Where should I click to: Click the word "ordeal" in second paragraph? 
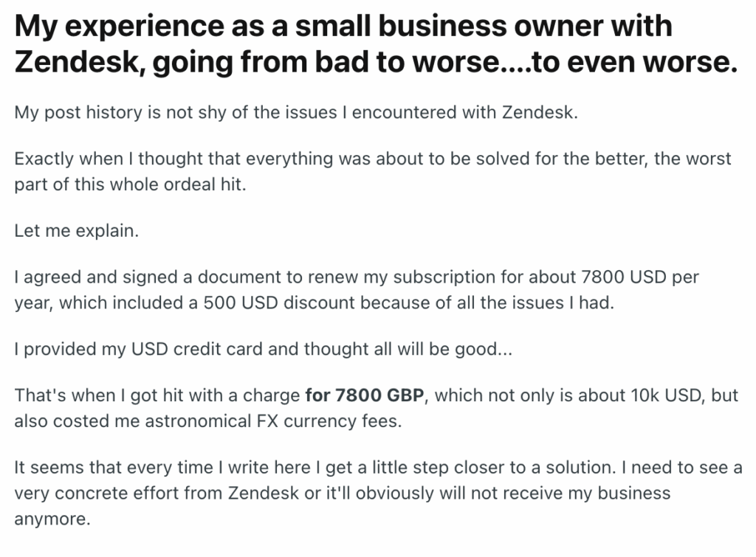(185, 184)
